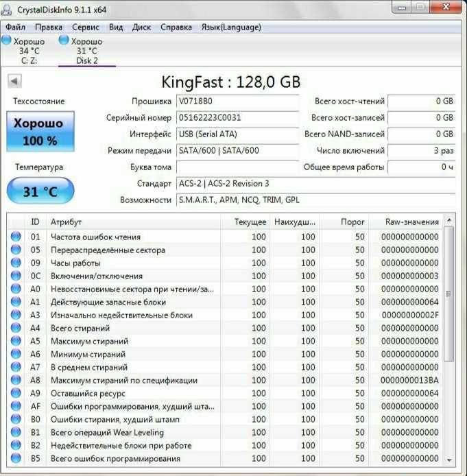
Task: Open the Язык(Language) menu
Action: pyautogui.click(x=231, y=27)
